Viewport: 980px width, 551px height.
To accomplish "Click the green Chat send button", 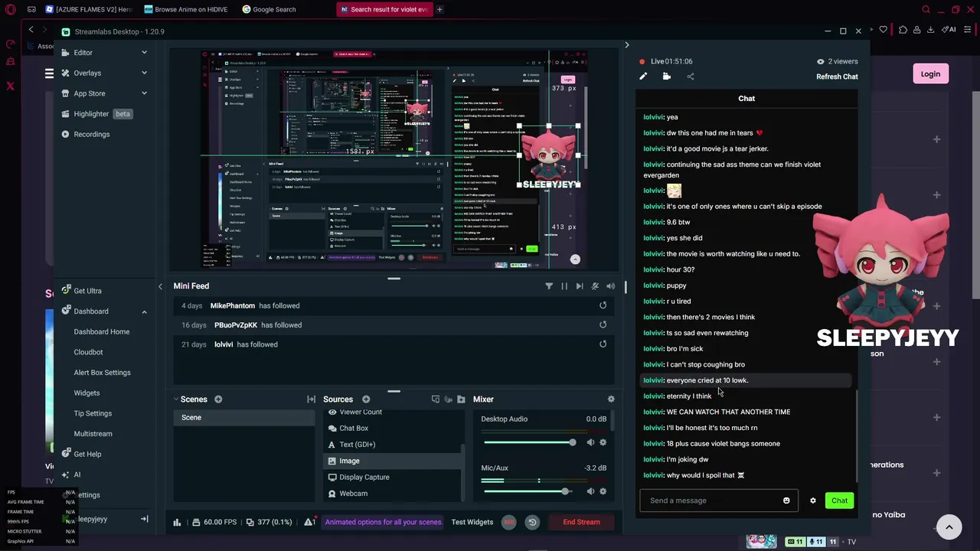I will (840, 500).
